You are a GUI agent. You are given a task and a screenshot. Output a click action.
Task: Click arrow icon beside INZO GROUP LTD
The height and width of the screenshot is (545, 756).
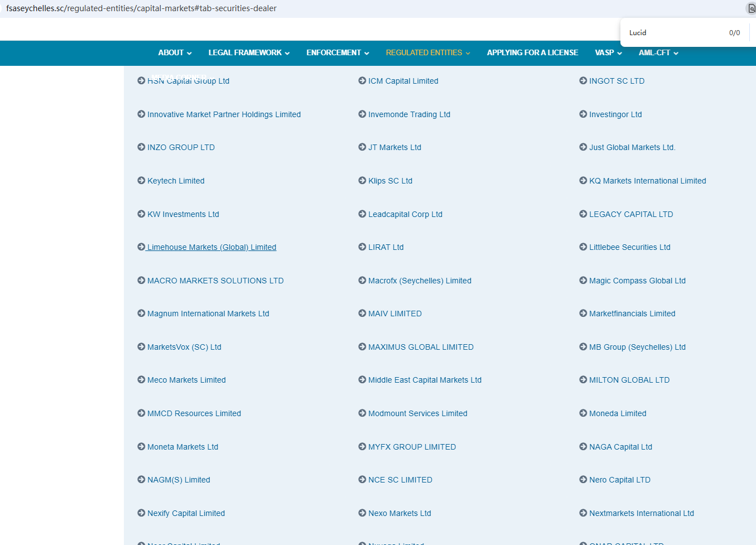click(x=141, y=147)
